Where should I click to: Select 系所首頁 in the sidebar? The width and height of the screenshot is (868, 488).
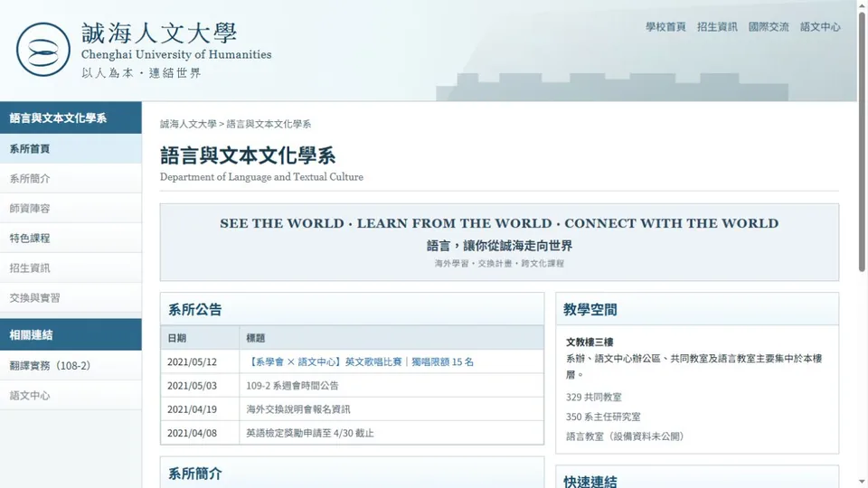tap(71, 148)
